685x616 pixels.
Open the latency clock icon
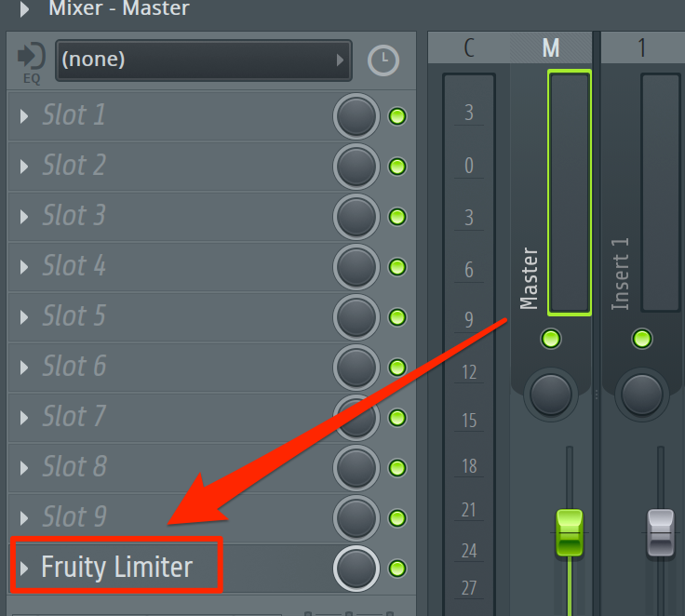click(x=383, y=60)
